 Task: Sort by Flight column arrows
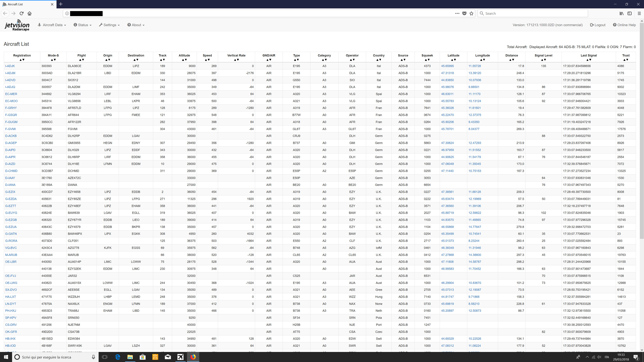tap(82, 60)
